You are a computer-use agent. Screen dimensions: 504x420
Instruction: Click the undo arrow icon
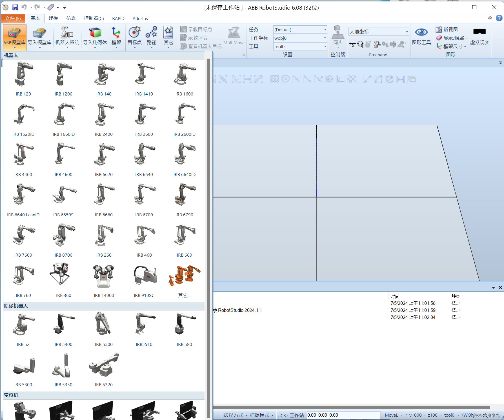(x=24, y=7)
